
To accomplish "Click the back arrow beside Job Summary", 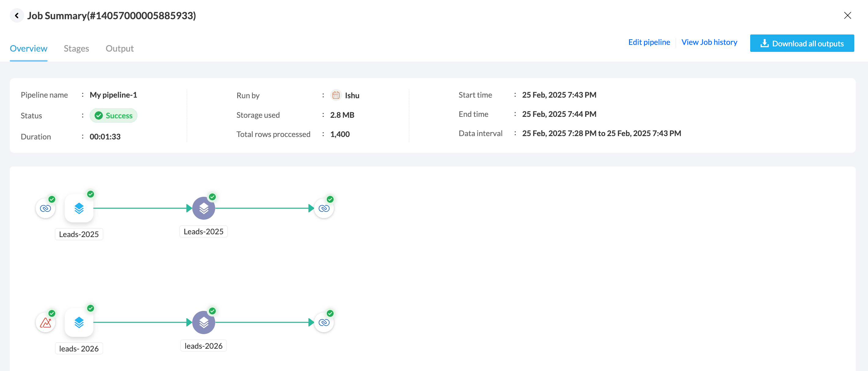I will click(x=16, y=16).
